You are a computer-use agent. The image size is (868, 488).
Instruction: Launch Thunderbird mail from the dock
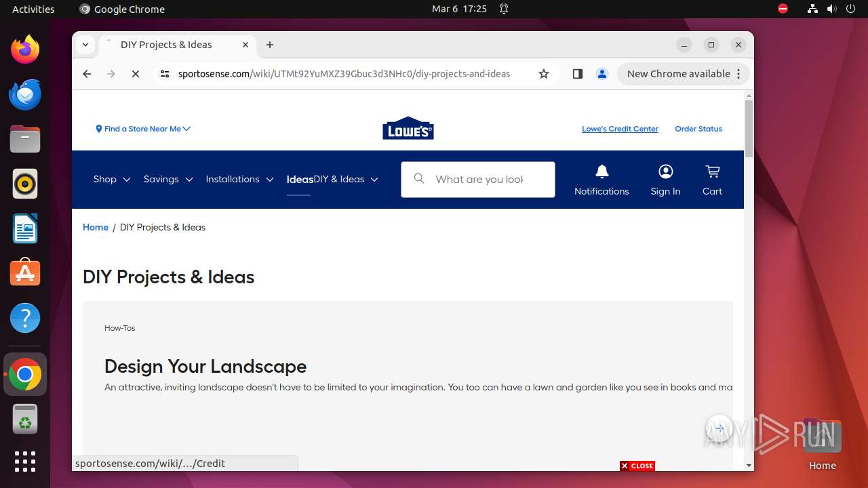click(25, 94)
